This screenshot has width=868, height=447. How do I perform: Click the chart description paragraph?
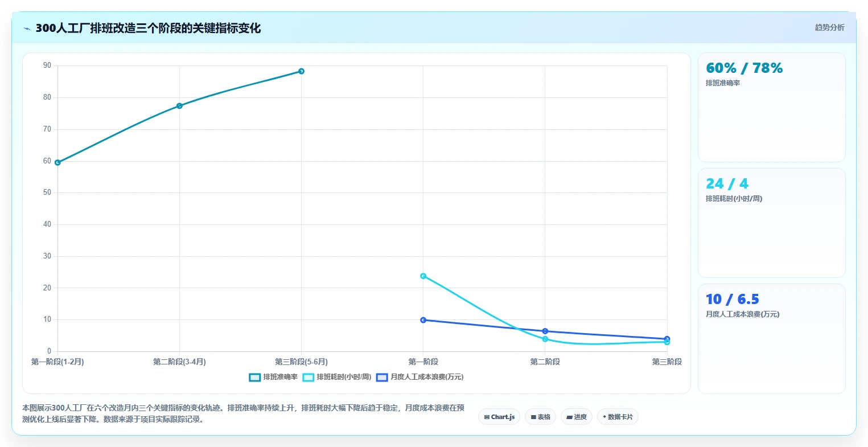(243, 413)
